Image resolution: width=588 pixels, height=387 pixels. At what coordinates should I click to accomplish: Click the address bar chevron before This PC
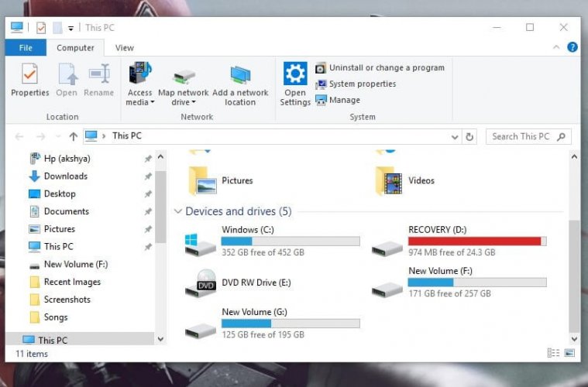[x=104, y=136]
